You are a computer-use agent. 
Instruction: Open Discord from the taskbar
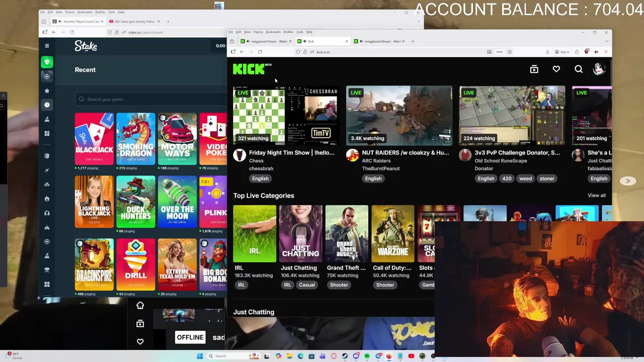click(356, 356)
